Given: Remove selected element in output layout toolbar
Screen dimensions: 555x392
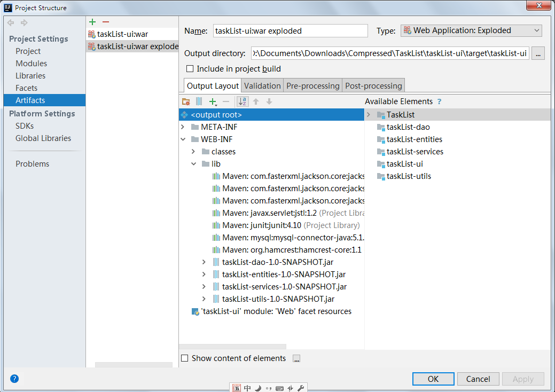Looking at the screenshot, I should click(226, 102).
